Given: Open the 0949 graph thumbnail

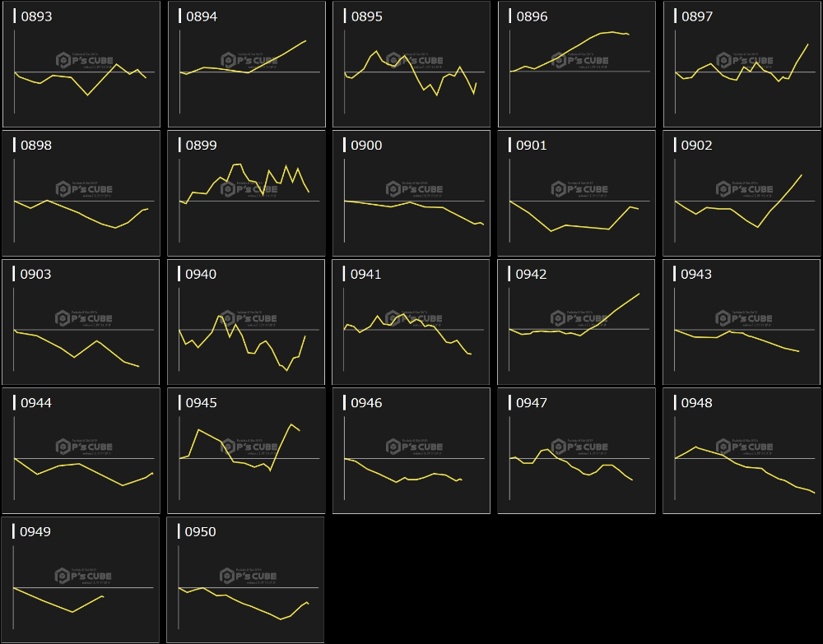Looking at the screenshot, I should tap(81, 580).
